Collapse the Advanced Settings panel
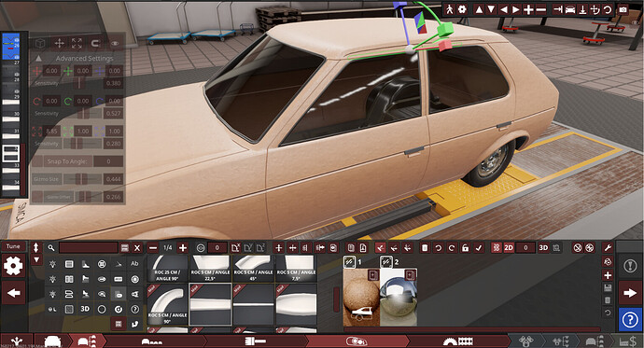The height and width of the screenshot is (348, 644). pos(38,58)
